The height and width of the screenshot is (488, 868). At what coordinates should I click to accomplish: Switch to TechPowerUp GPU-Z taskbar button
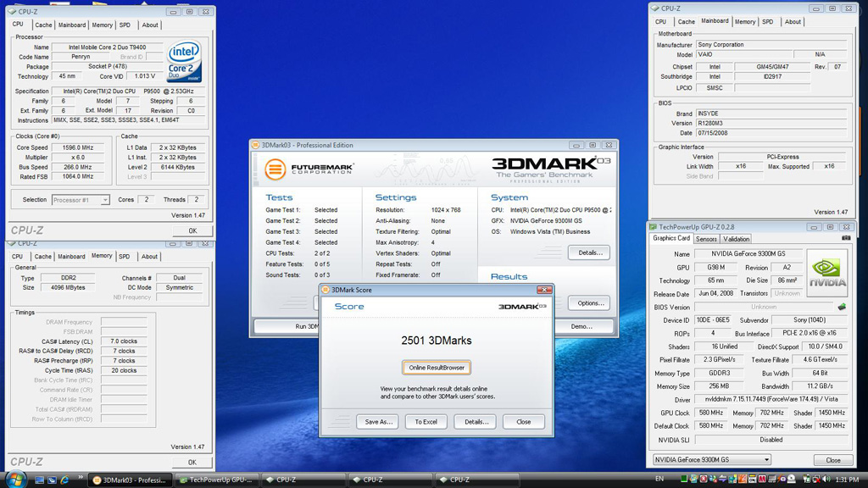[217, 480]
